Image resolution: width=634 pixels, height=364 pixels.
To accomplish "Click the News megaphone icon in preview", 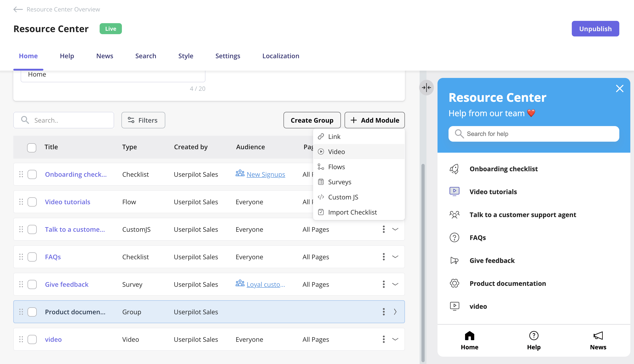I will [x=598, y=336].
